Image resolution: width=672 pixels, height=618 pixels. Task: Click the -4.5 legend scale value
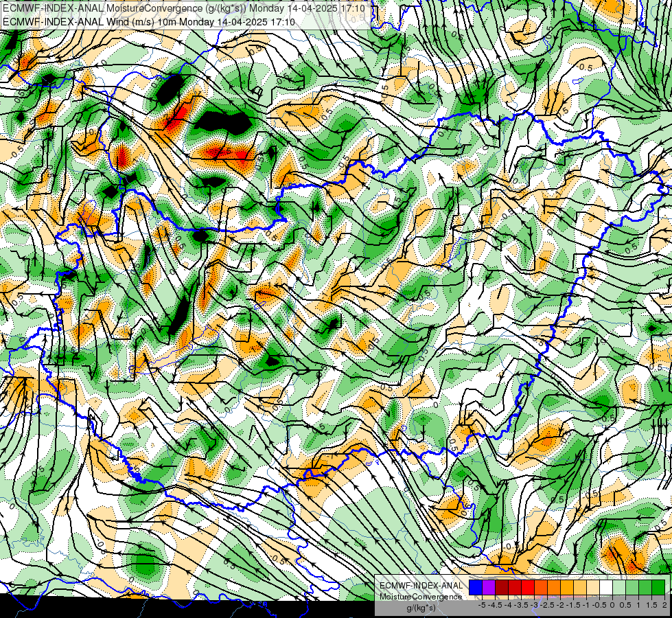[x=495, y=605]
